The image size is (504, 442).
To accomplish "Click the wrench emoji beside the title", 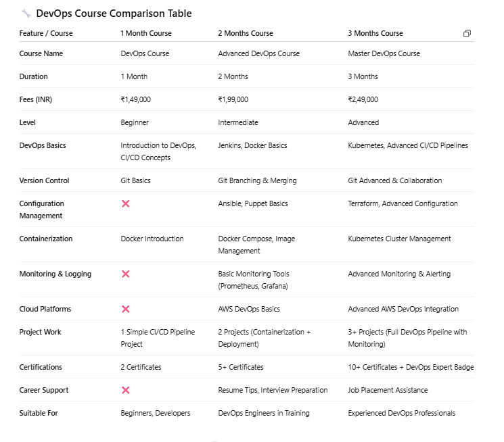I will click(x=26, y=14).
